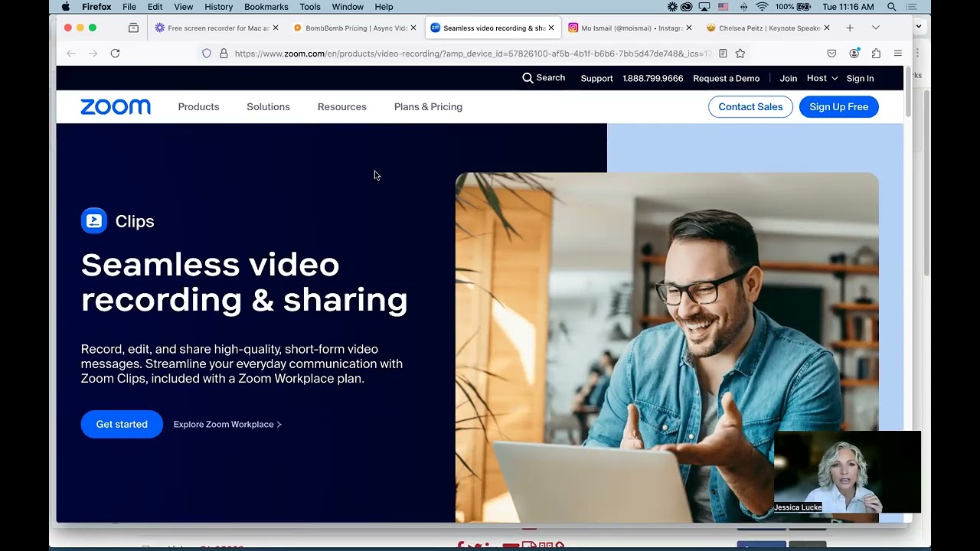The width and height of the screenshot is (980, 551).
Task: Open the File menu
Action: click(129, 7)
